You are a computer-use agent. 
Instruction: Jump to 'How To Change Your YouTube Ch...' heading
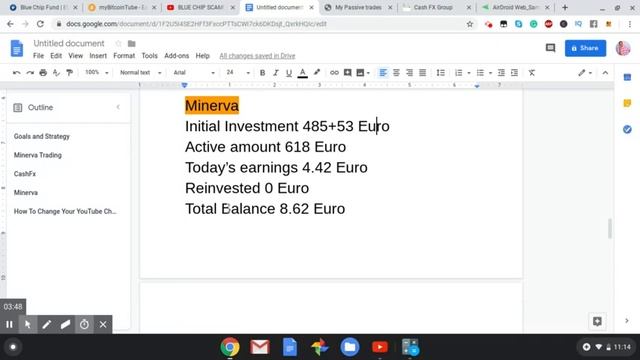pyautogui.click(x=65, y=211)
